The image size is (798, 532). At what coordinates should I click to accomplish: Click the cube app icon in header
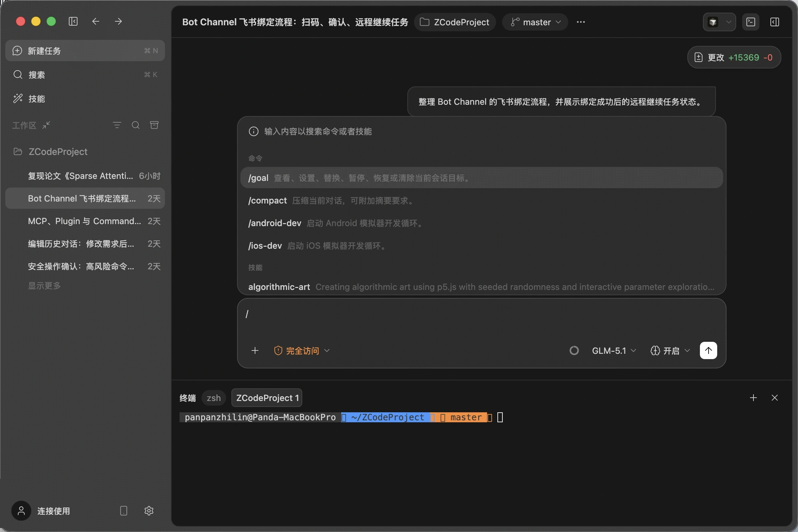(x=713, y=22)
